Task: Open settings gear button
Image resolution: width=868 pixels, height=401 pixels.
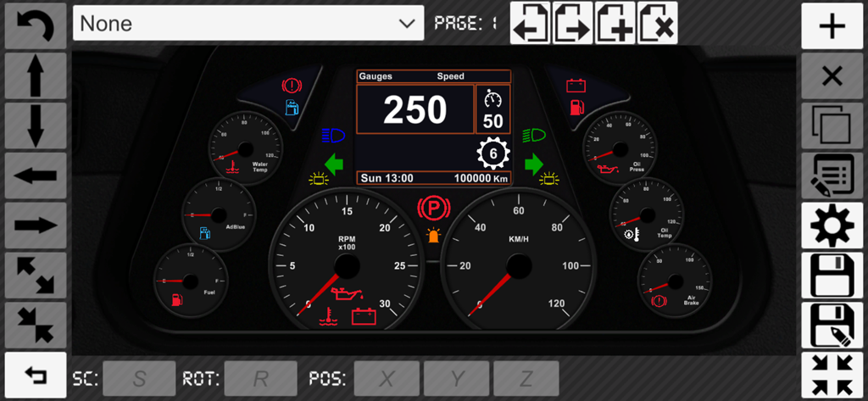Action: tap(832, 226)
